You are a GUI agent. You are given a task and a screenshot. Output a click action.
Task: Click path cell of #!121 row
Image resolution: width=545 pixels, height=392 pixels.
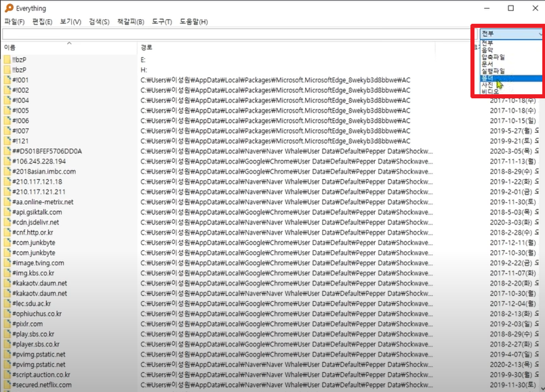pos(275,141)
